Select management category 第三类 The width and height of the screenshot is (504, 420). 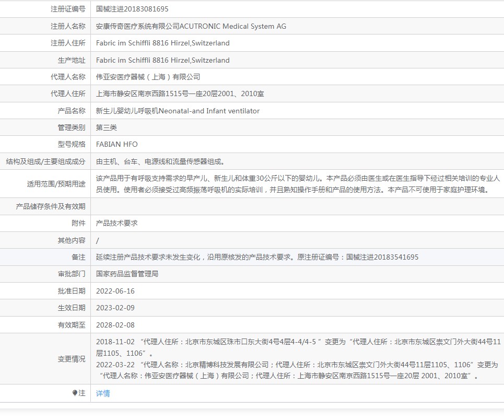coord(107,127)
